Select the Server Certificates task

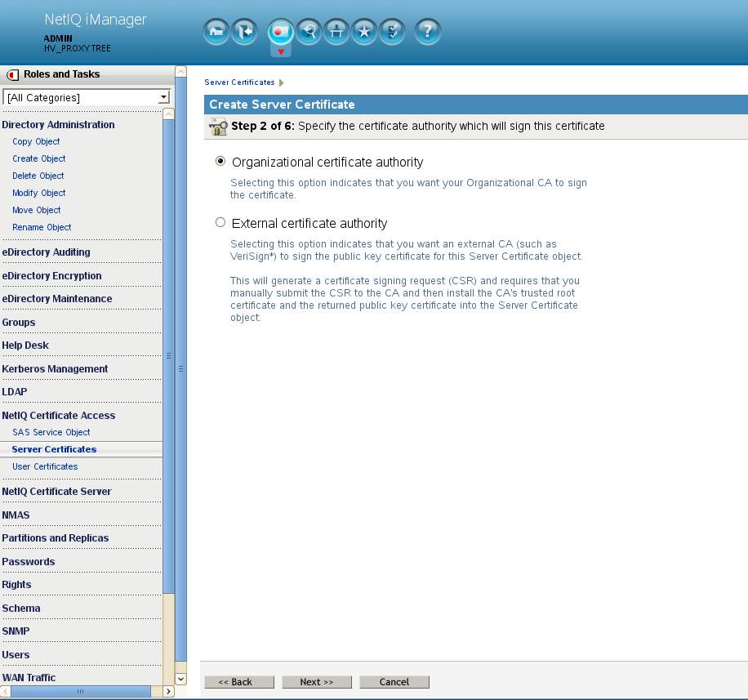(x=54, y=449)
